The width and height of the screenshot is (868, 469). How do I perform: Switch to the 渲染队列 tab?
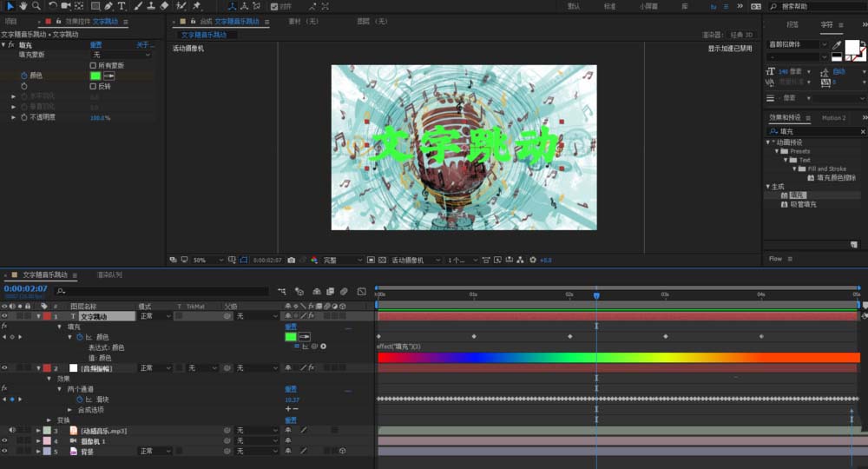click(x=108, y=274)
